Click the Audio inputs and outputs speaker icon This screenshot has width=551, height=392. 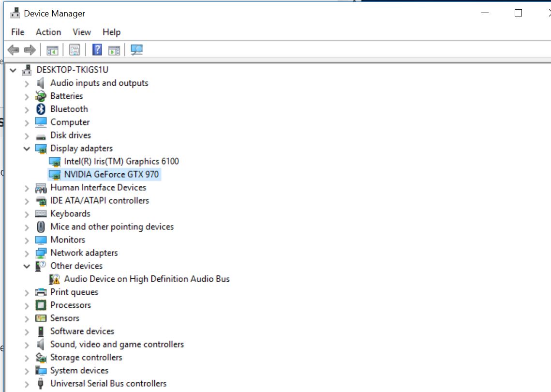41,83
